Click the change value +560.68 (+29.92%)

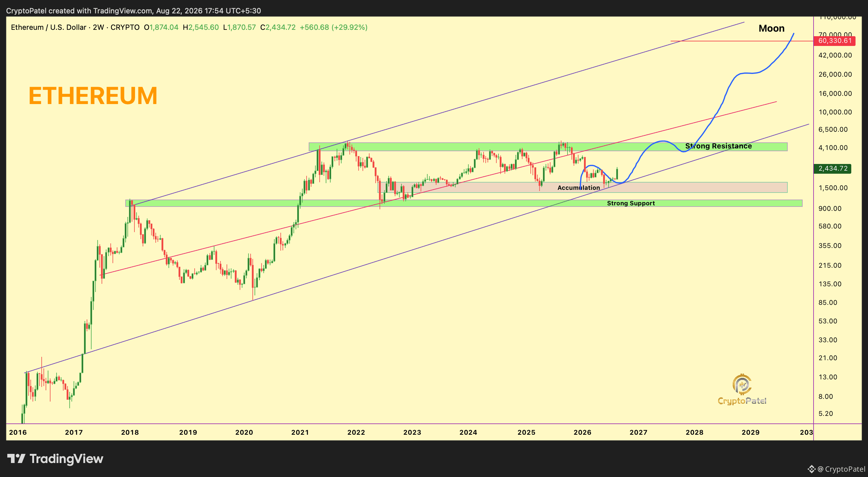click(x=334, y=27)
